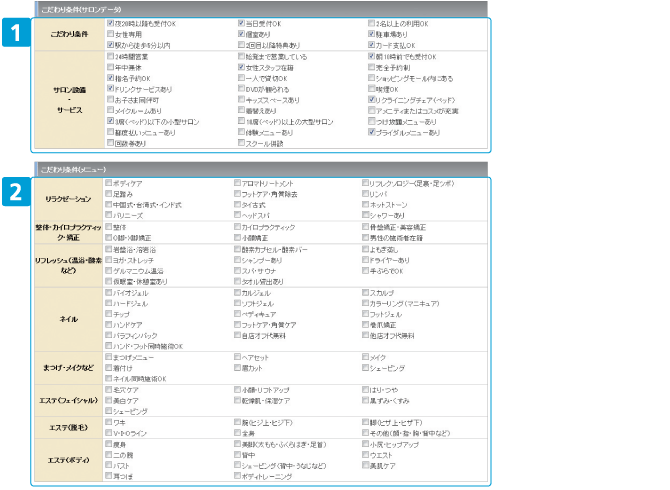Viewport: 670px width, 490px height.
Task: Toggle the 指名予約OK checkbox
Action: 110,77
